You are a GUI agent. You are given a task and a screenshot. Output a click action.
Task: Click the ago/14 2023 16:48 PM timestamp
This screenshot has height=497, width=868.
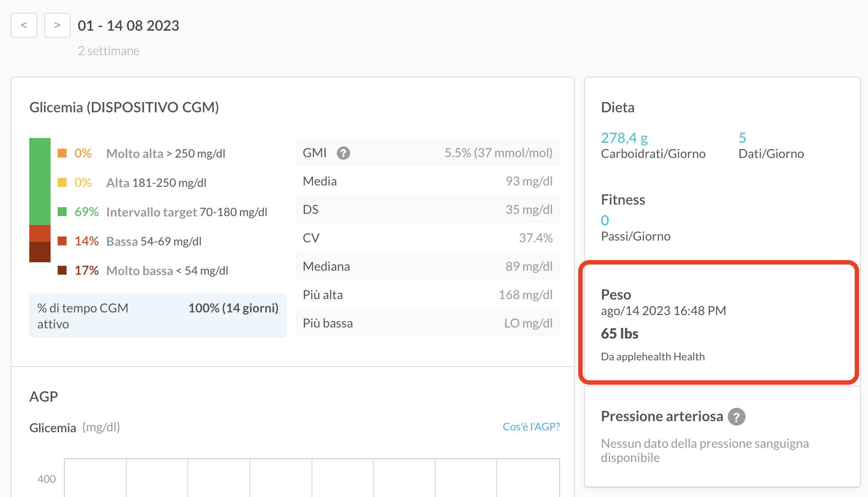coord(663,311)
